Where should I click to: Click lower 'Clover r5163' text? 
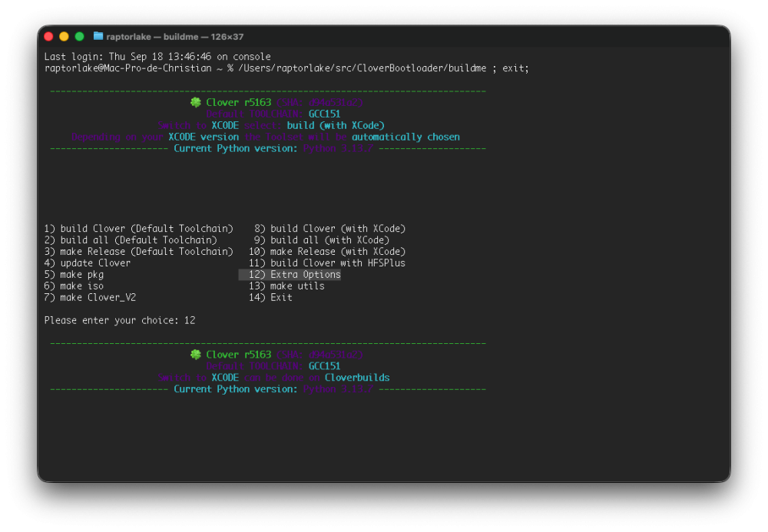239,355
